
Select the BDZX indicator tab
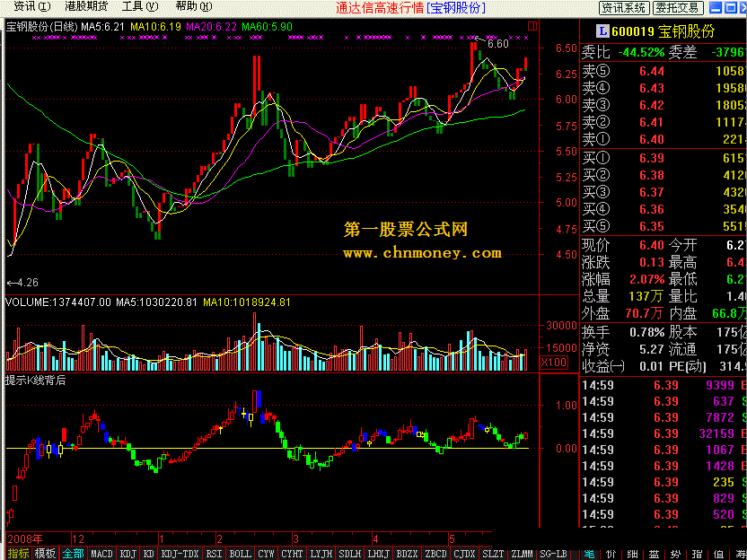pyautogui.click(x=408, y=554)
